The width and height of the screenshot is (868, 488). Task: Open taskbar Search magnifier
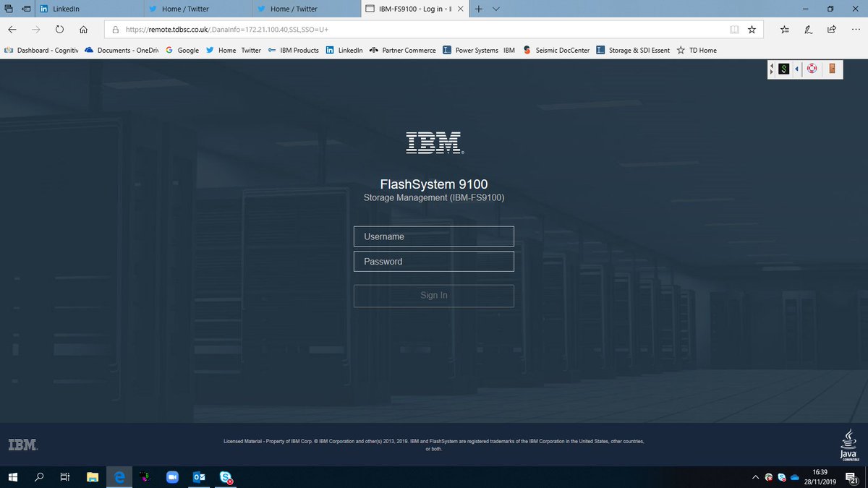coord(39,477)
